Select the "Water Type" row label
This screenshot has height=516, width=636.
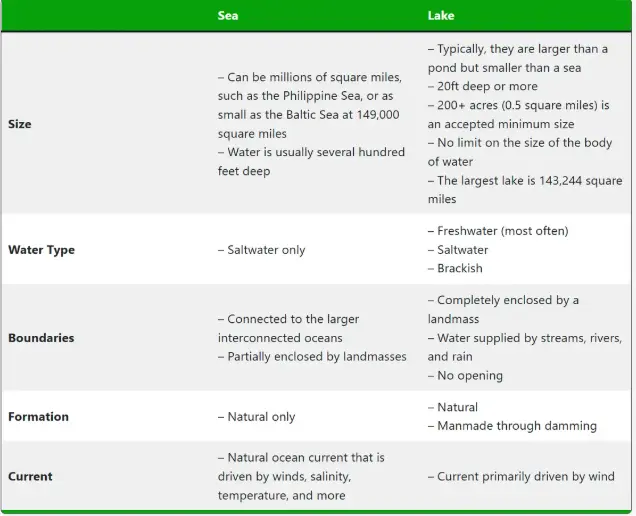click(41, 250)
